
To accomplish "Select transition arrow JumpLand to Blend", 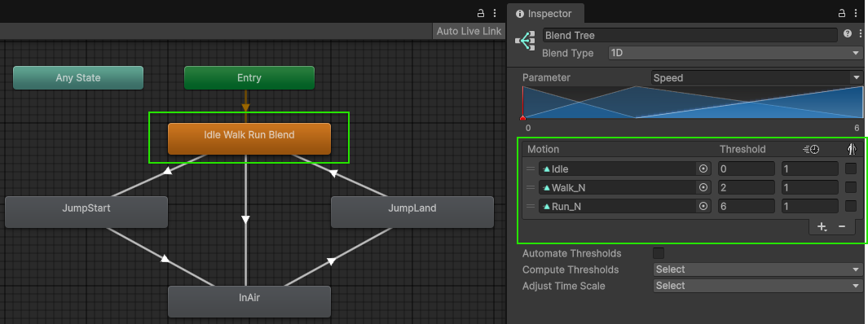I will [x=333, y=173].
